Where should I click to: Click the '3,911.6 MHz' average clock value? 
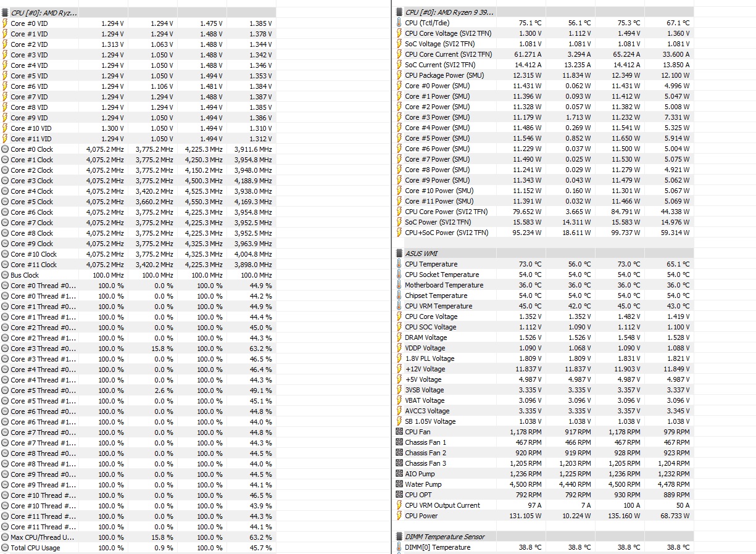[253, 149]
